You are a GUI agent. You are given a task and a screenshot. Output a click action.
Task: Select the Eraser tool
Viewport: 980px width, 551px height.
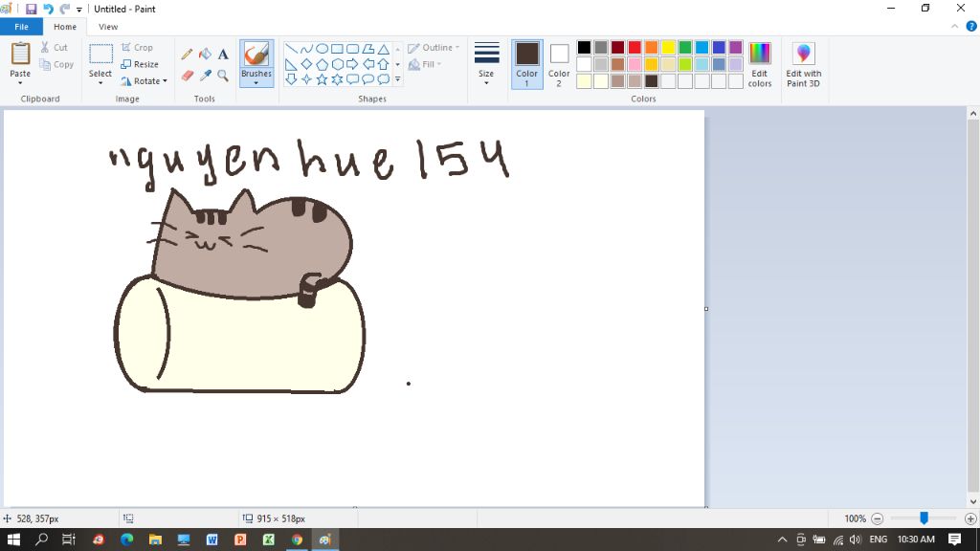click(187, 76)
